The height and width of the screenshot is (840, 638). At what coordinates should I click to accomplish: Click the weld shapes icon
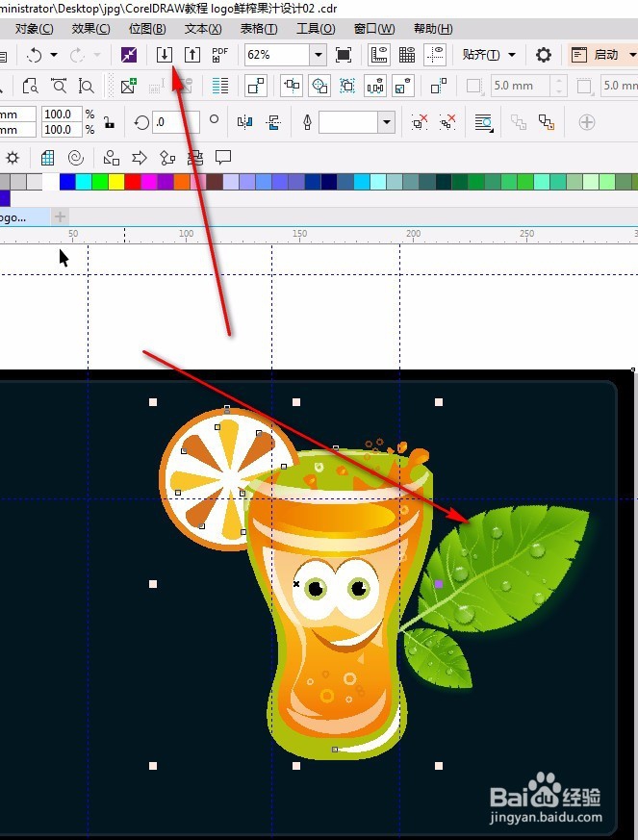[x=292, y=86]
